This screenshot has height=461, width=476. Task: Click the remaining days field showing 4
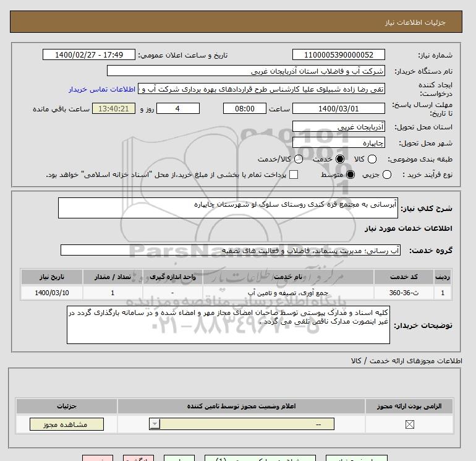[x=178, y=108]
